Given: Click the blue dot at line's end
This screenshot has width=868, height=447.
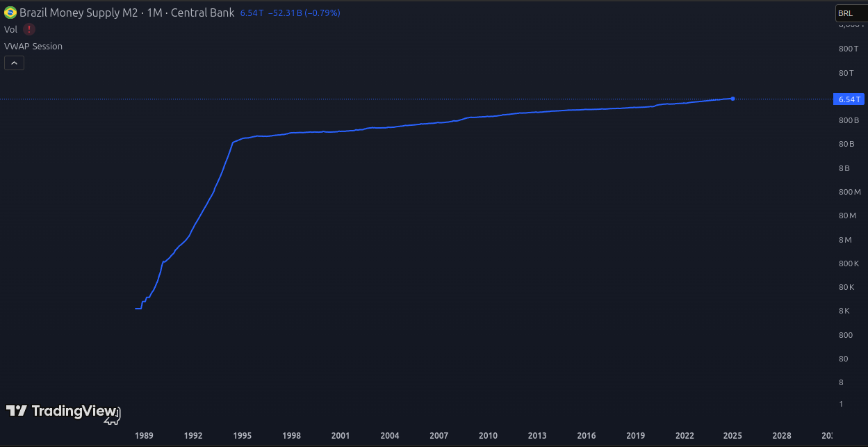Looking at the screenshot, I should point(732,99).
